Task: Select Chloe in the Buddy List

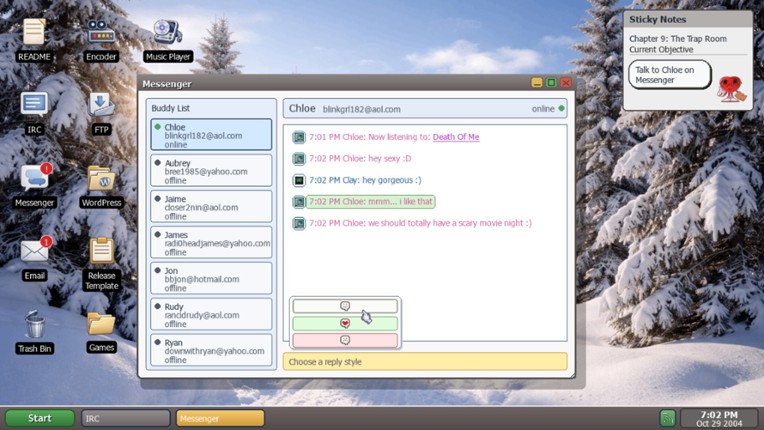Action: pos(211,135)
